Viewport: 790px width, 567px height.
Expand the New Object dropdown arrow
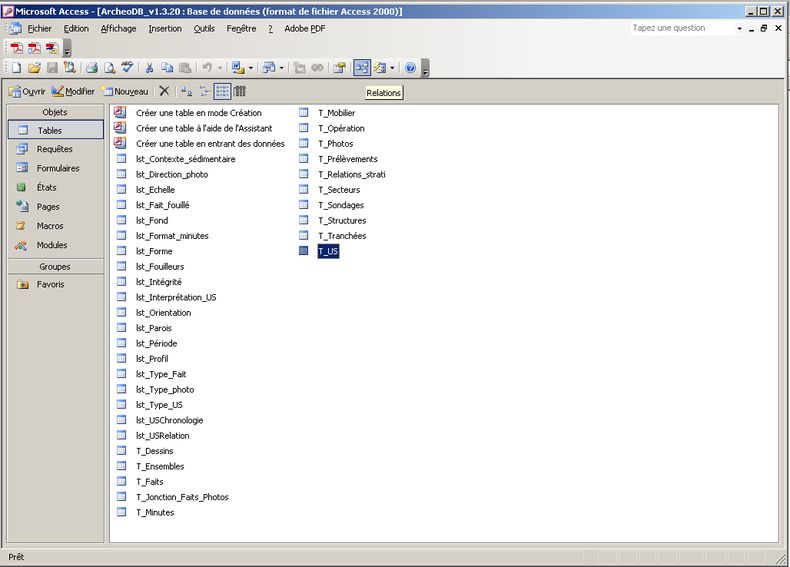tap(392, 68)
